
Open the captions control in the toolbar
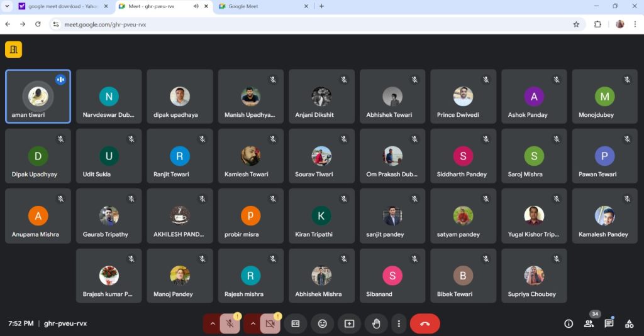click(296, 323)
